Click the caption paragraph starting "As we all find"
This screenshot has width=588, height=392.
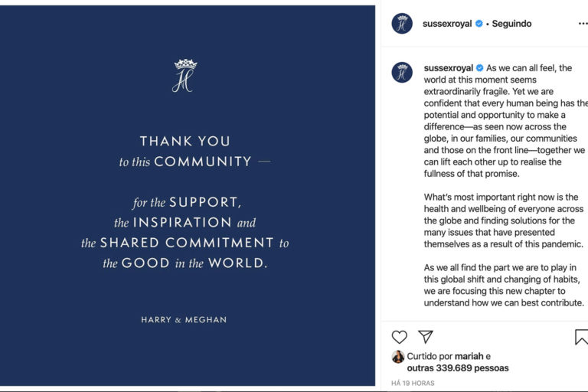tap(504, 285)
